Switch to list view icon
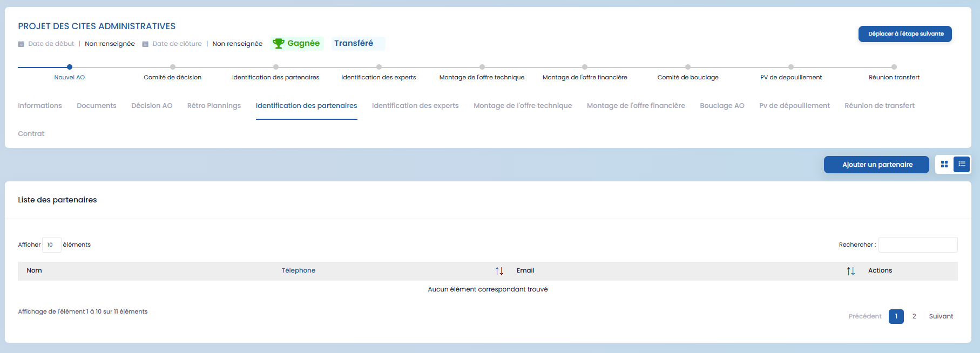Image resolution: width=980 pixels, height=353 pixels. tap(962, 164)
